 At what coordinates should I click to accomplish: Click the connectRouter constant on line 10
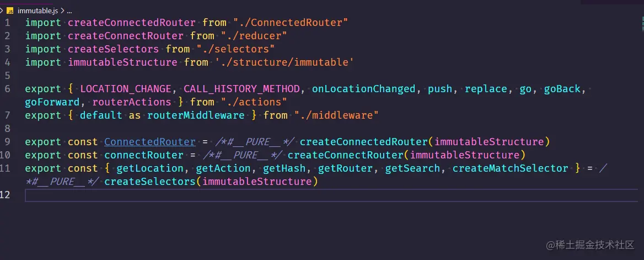pos(144,155)
